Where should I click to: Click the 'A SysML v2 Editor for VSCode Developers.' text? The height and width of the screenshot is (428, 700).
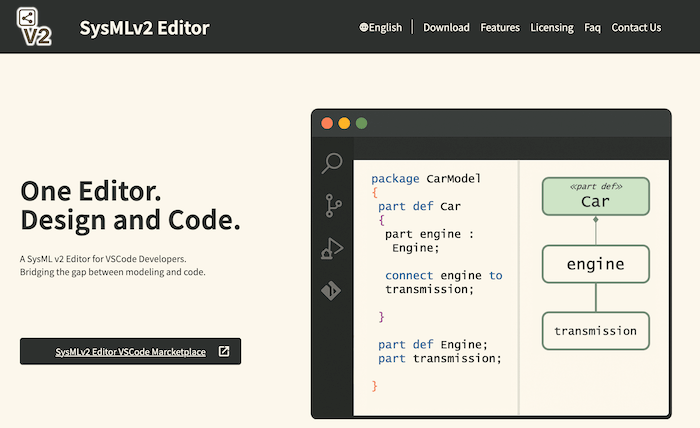coord(103,259)
